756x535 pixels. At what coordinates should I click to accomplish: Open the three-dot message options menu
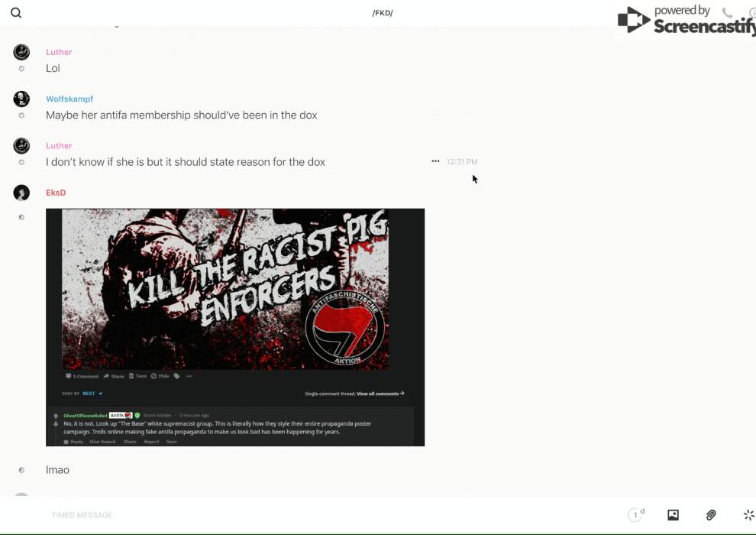click(x=435, y=161)
